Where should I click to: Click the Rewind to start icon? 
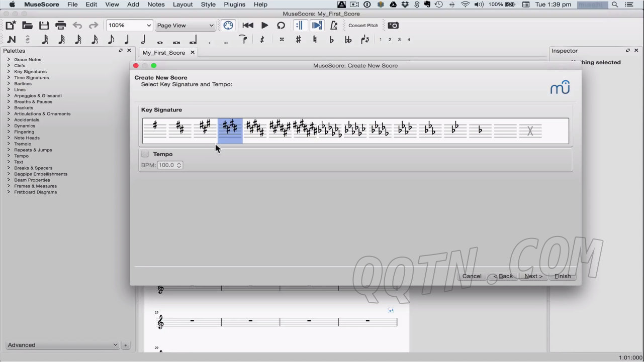[248, 26]
